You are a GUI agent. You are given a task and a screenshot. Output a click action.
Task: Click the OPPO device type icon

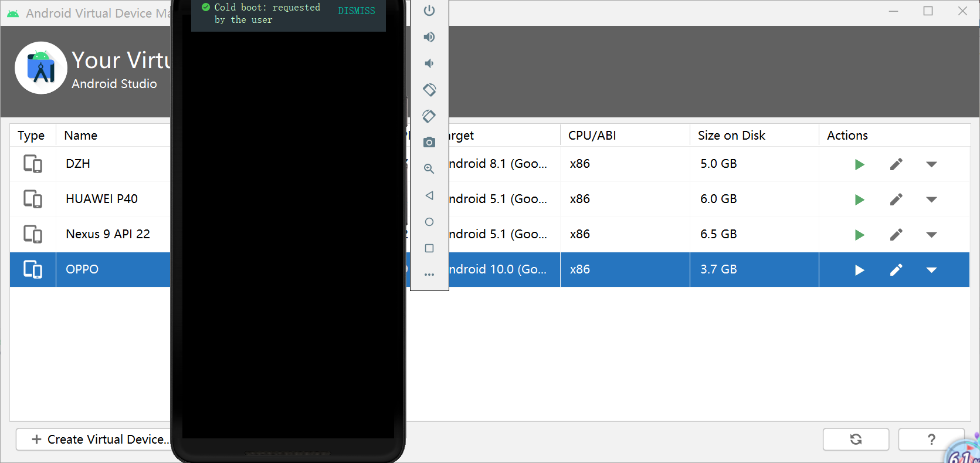[x=33, y=269]
